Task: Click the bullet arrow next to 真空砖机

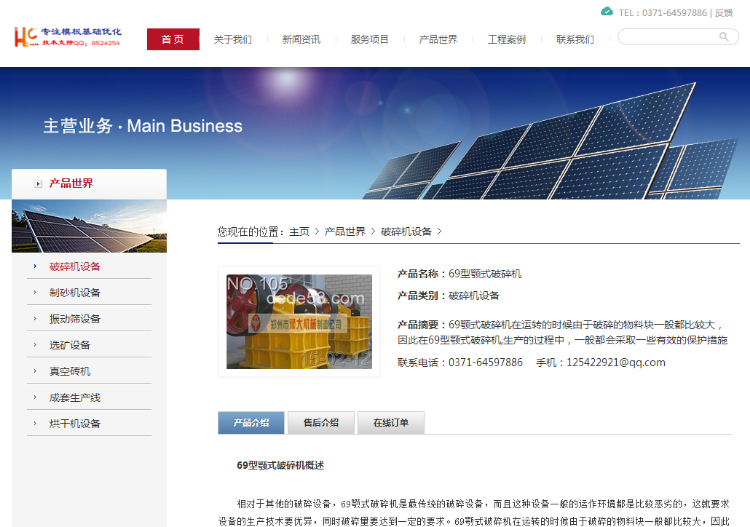Action: tap(35, 371)
